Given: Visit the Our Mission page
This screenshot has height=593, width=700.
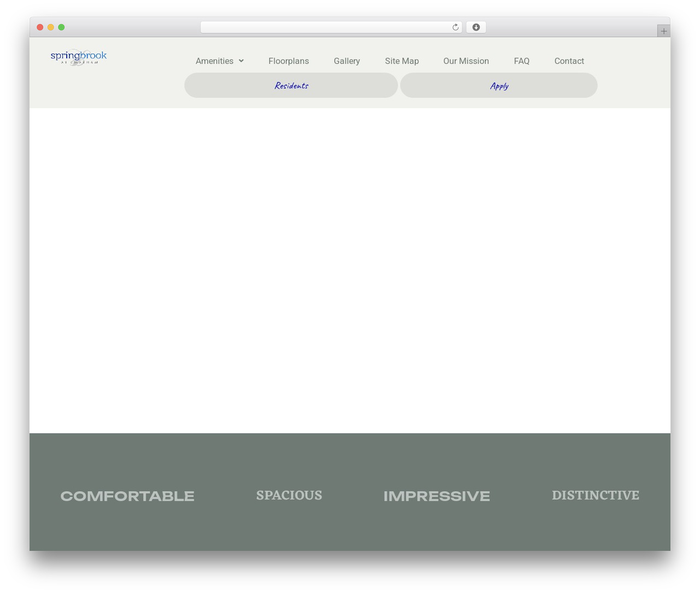Looking at the screenshot, I should point(466,61).
